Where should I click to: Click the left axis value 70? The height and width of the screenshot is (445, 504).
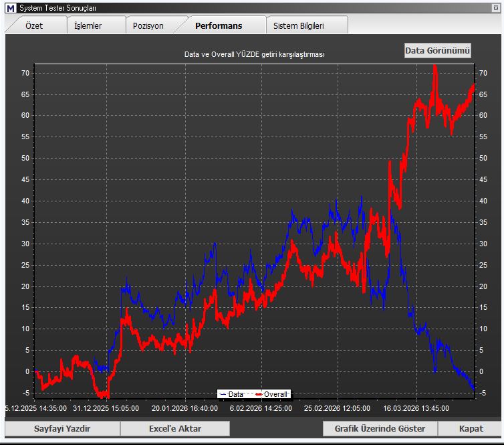pyautogui.click(x=25, y=73)
